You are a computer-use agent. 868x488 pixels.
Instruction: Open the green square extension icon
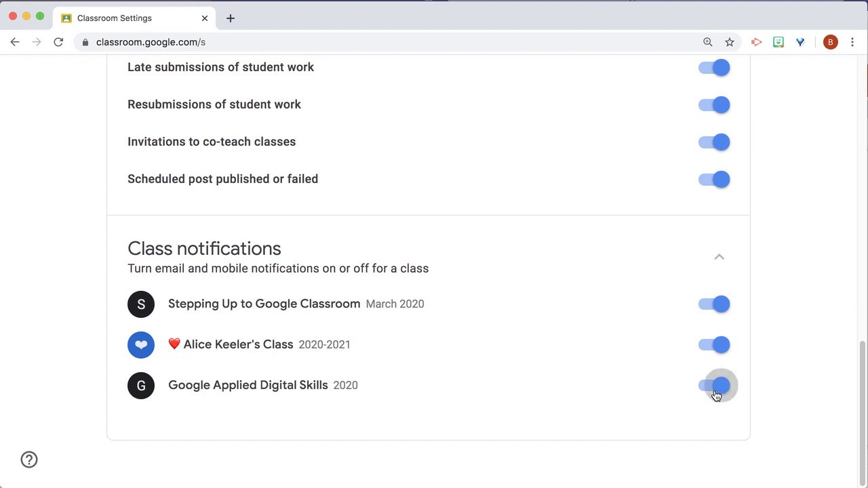pos(778,42)
